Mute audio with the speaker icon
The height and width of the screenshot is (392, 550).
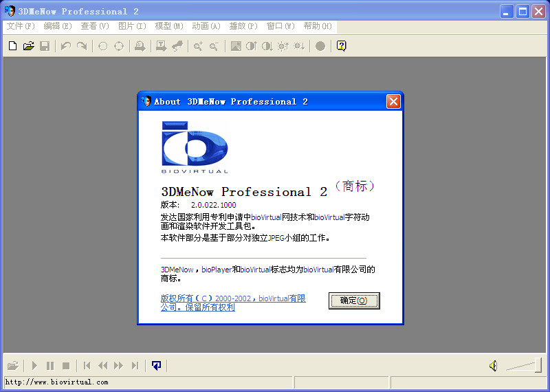(x=494, y=366)
